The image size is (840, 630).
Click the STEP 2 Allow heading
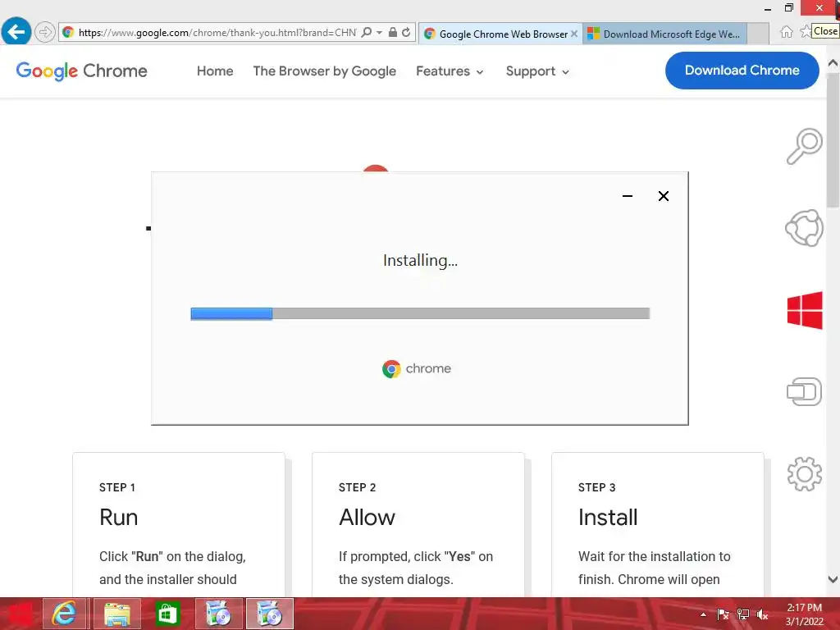pos(367,517)
